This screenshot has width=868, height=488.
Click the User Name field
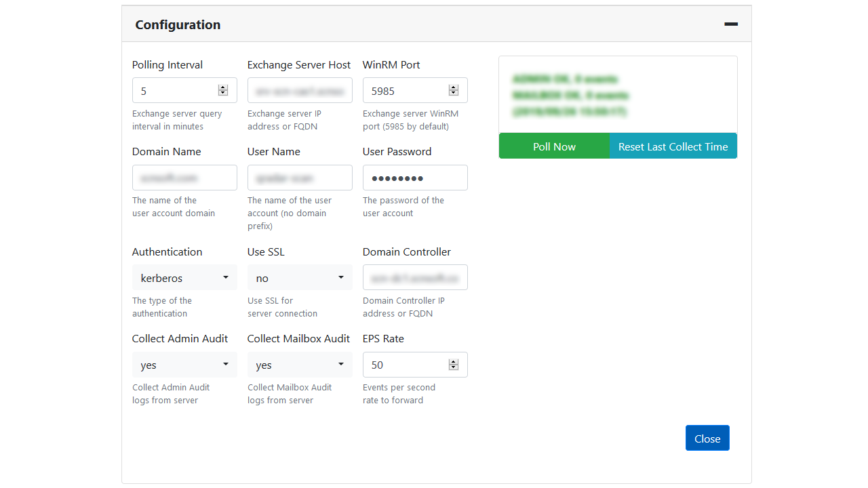pos(300,177)
